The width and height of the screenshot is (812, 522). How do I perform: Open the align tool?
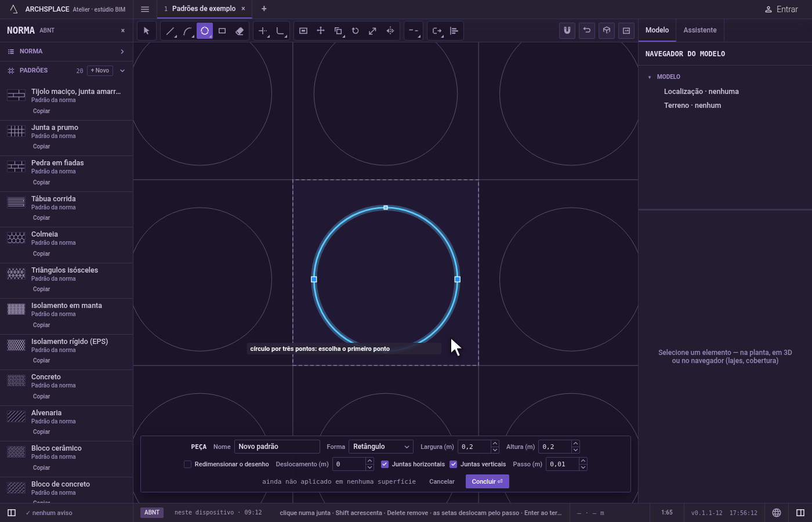[454, 31]
